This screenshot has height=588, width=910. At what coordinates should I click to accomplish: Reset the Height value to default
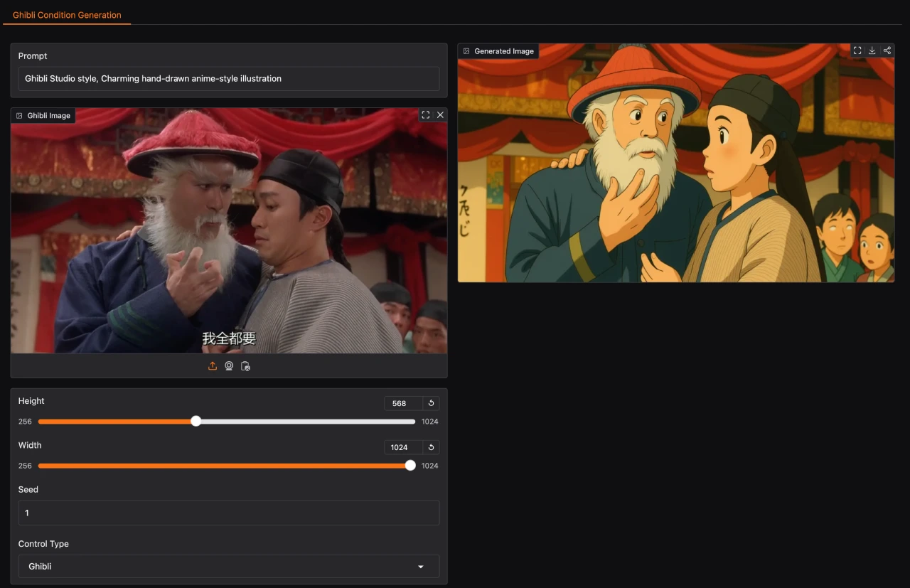(431, 403)
